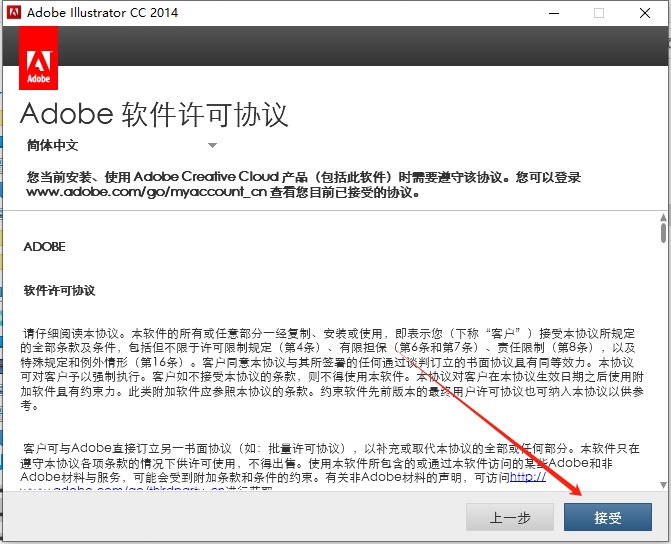The image size is (671, 544).
Task: Click the 'Adobe Illustrator CC 2014' title text
Action: coord(104,13)
